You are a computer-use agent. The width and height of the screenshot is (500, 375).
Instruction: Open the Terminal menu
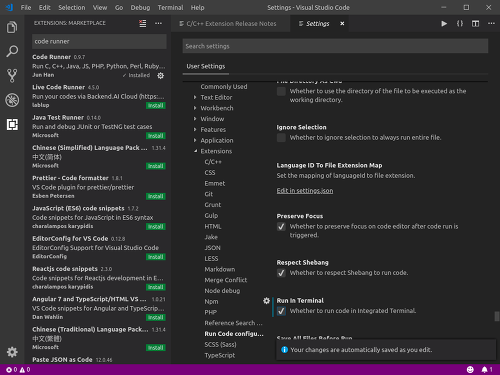(170, 7)
